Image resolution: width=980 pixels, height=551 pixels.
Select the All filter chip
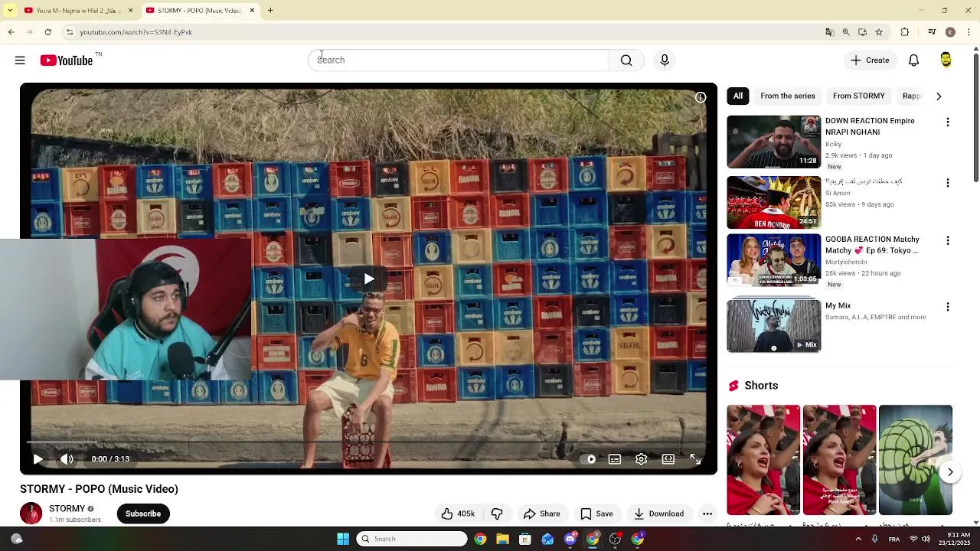click(738, 96)
